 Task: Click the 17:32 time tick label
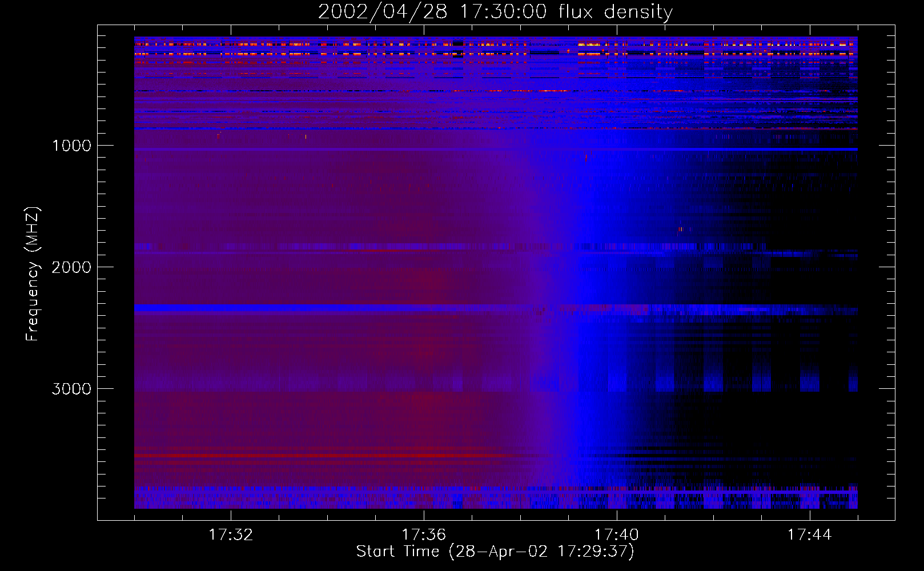[x=231, y=535]
